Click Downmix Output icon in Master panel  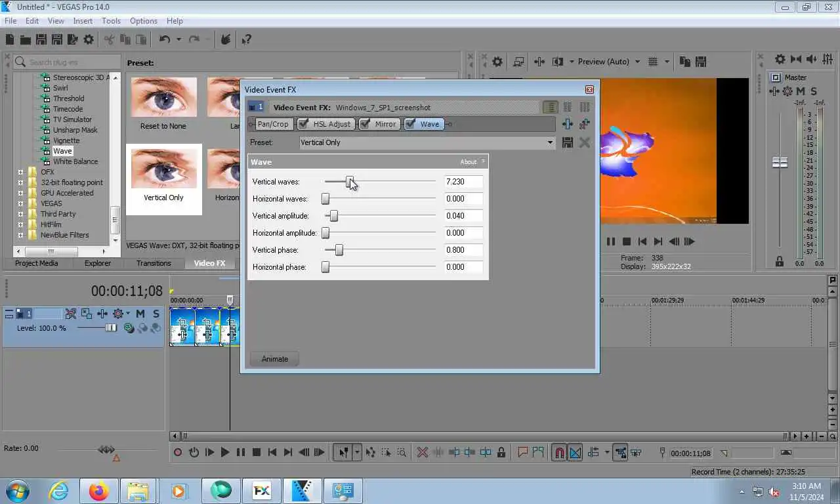click(x=796, y=59)
